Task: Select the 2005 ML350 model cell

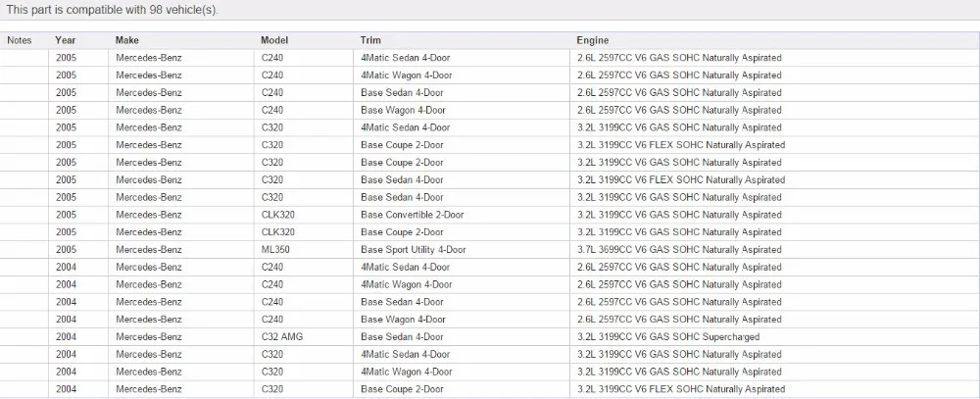Action: (275, 250)
